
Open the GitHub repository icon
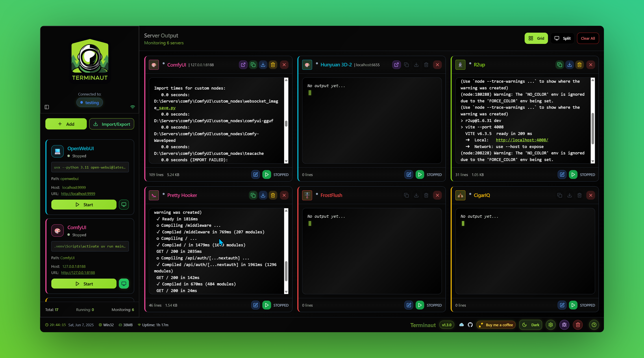point(470,325)
